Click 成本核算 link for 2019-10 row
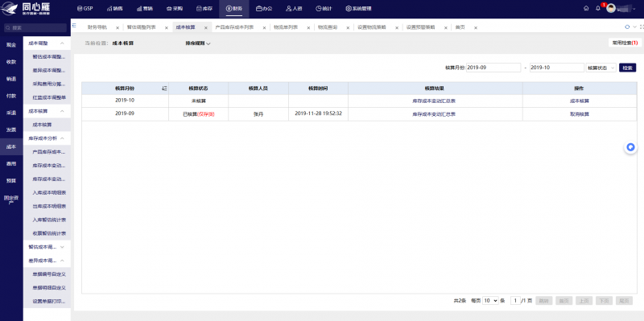 point(579,101)
